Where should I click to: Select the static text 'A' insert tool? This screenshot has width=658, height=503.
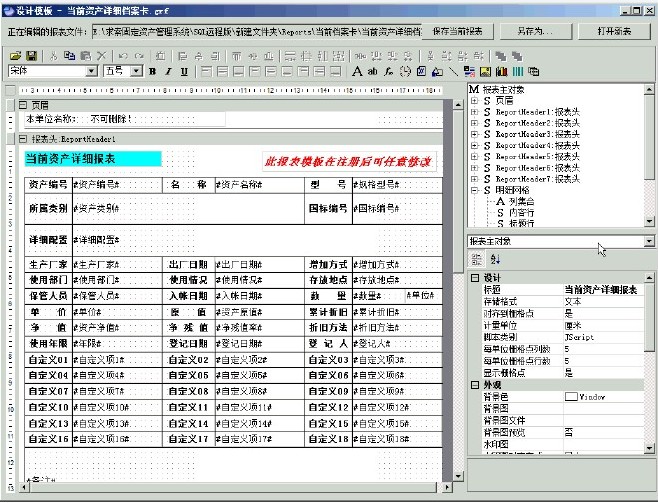tap(358, 72)
